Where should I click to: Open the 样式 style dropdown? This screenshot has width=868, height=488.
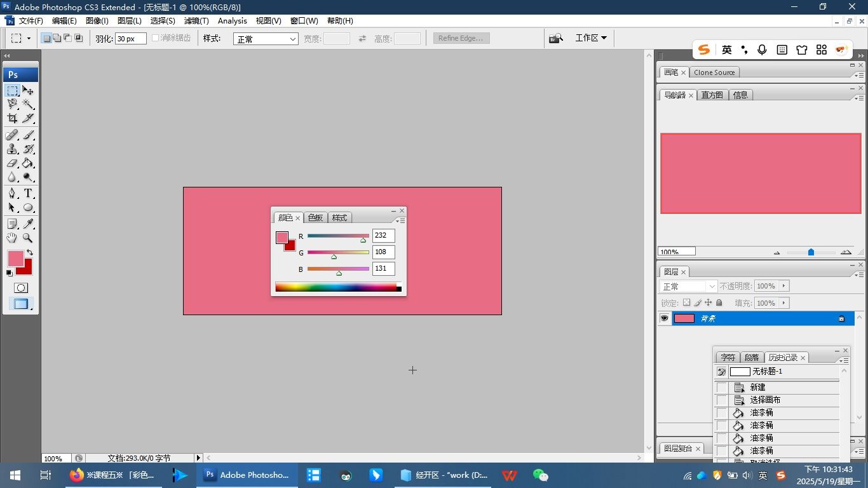(266, 39)
